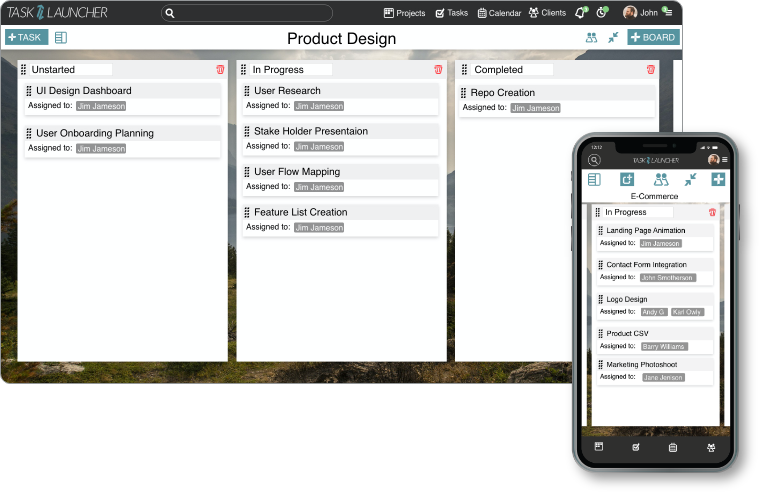This screenshot has width=764, height=497.
Task: Tap the phone members icon
Action: point(661,180)
